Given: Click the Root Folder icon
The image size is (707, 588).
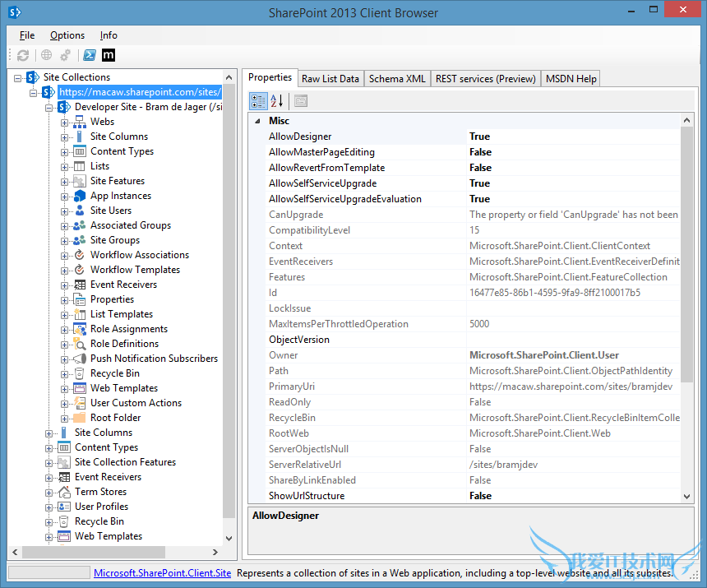Looking at the screenshot, I should [80, 418].
